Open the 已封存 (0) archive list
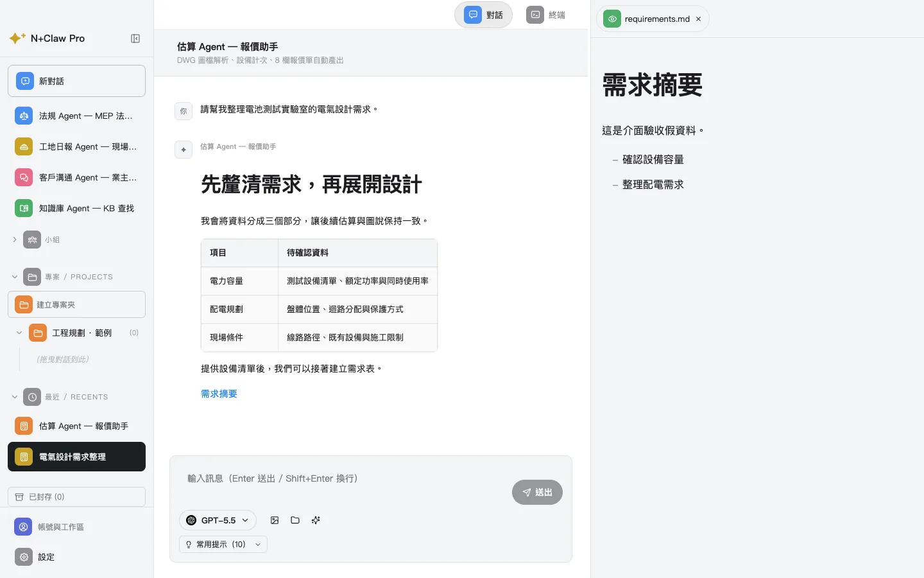924x578 pixels. tap(76, 496)
